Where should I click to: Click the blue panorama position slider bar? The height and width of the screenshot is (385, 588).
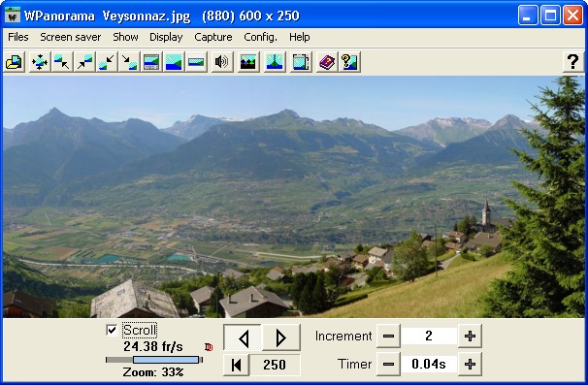pos(166,360)
